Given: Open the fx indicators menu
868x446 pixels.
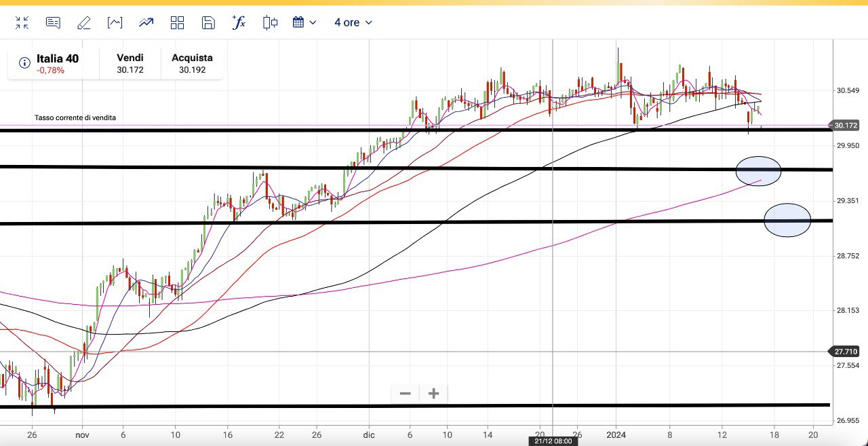Looking at the screenshot, I should click(x=239, y=22).
